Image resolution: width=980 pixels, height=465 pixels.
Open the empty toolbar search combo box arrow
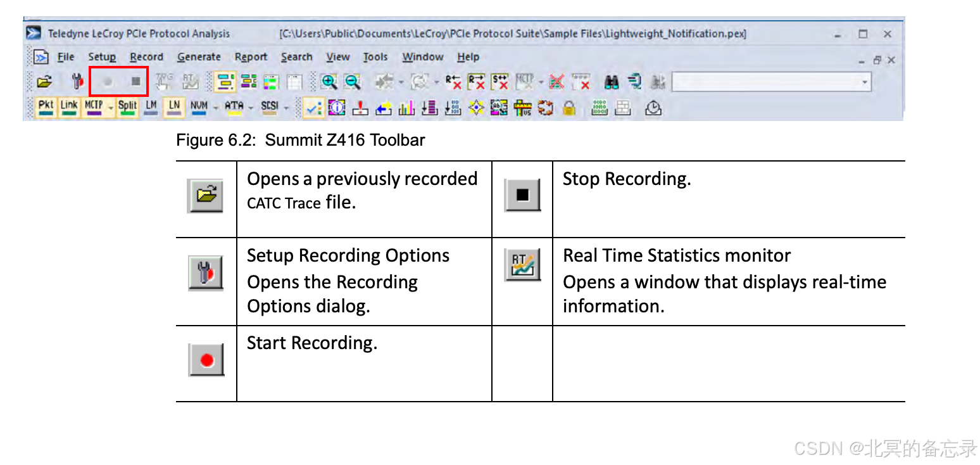pos(864,82)
